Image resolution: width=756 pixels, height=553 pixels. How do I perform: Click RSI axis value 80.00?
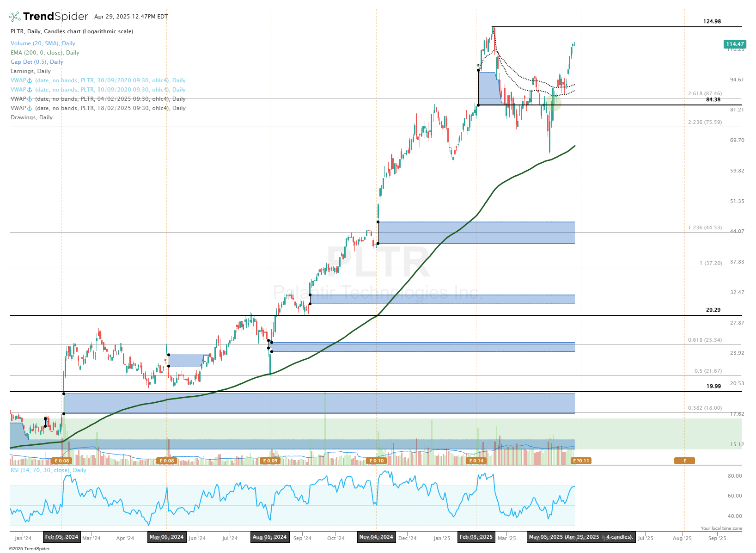tap(735, 476)
